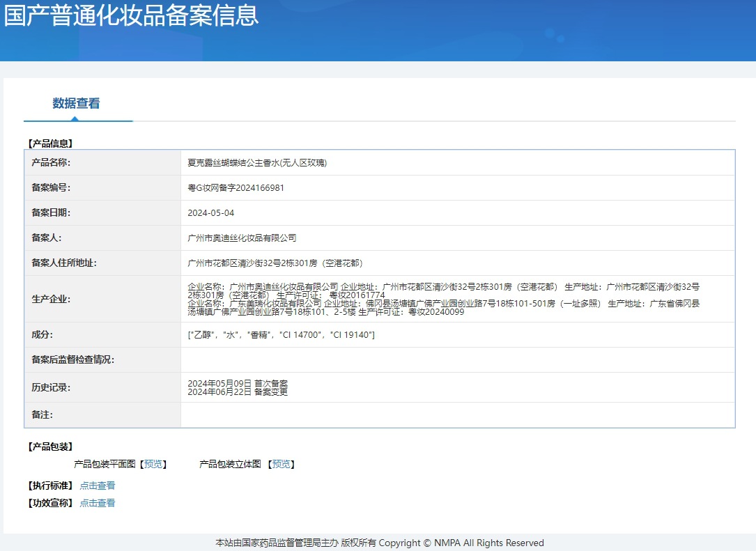
Task: View the 功效宣称 details via 点击查看
Action: 97,502
